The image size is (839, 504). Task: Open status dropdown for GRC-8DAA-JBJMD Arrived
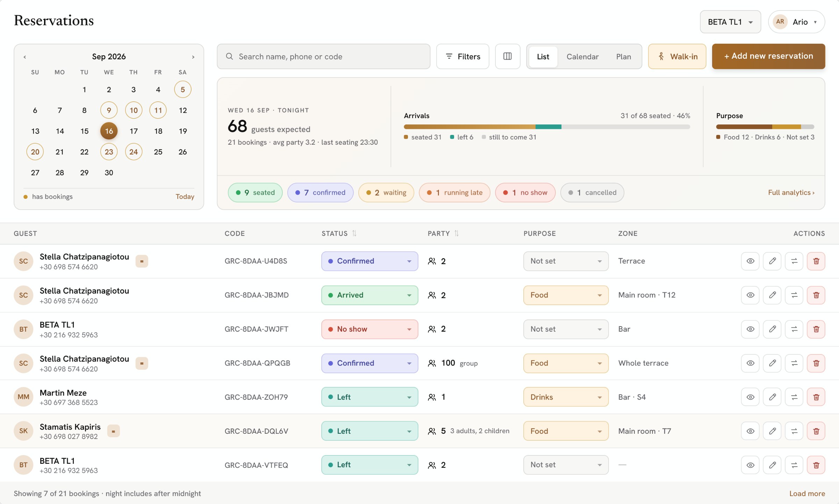tap(370, 295)
